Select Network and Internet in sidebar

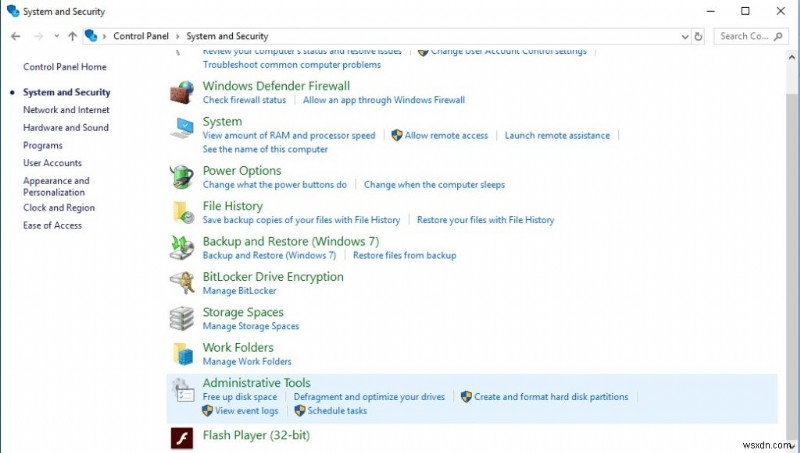coord(66,110)
